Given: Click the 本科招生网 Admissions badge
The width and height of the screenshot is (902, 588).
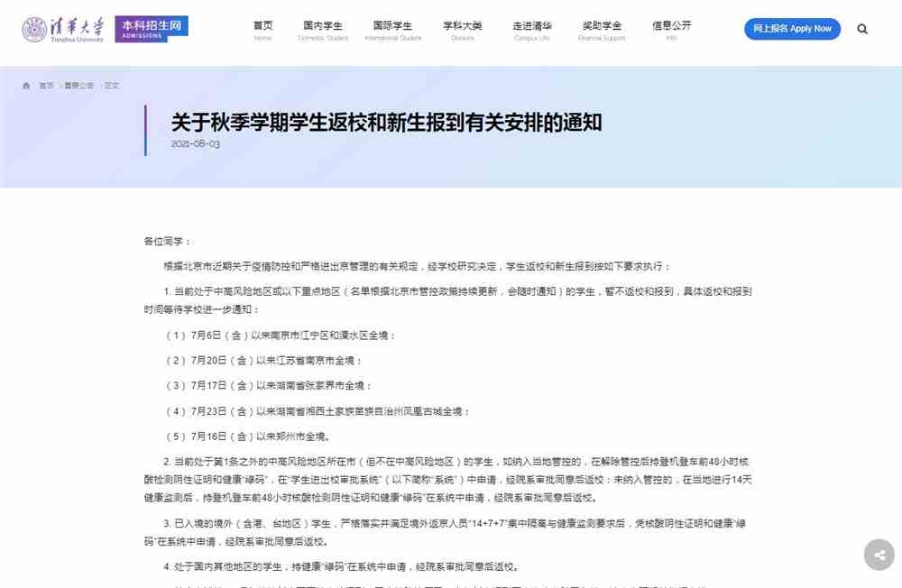Looking at the screenshot, I should (x=152, y=29).
